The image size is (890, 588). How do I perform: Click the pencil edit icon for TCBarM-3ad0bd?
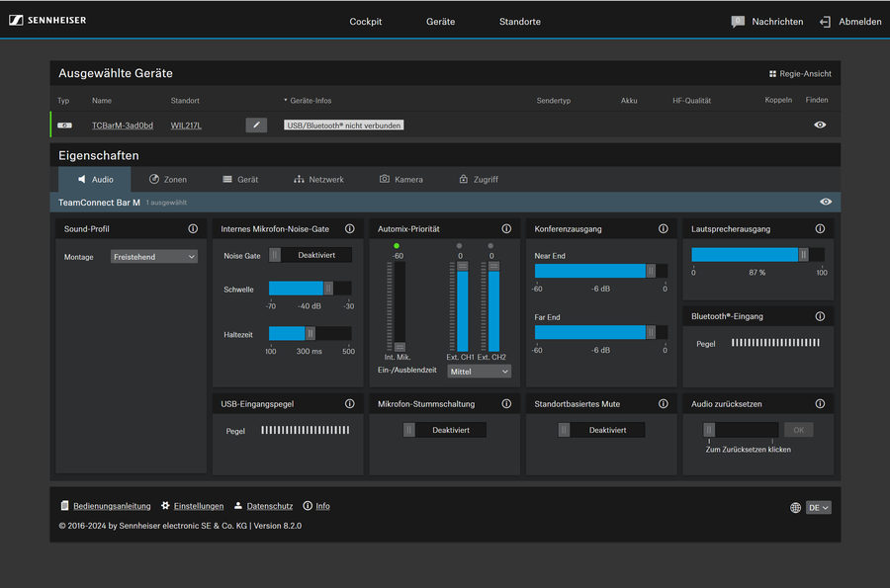pos(256,125)
